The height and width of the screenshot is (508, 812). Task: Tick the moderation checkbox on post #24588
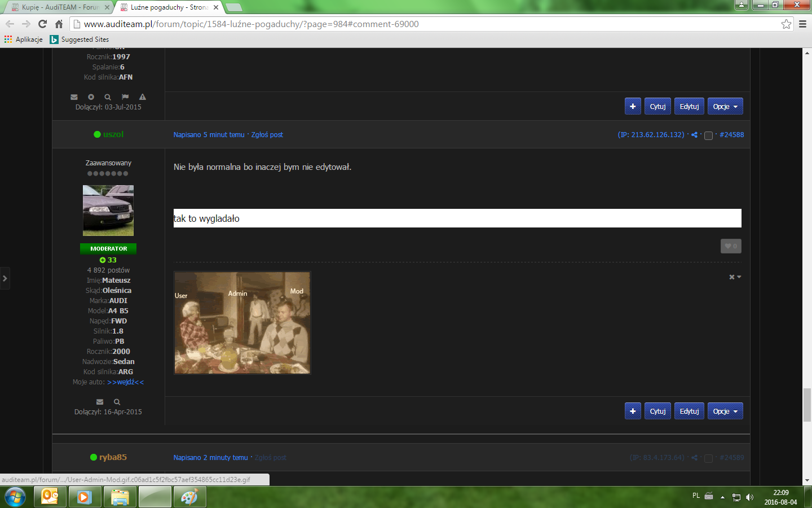[708, 135]
